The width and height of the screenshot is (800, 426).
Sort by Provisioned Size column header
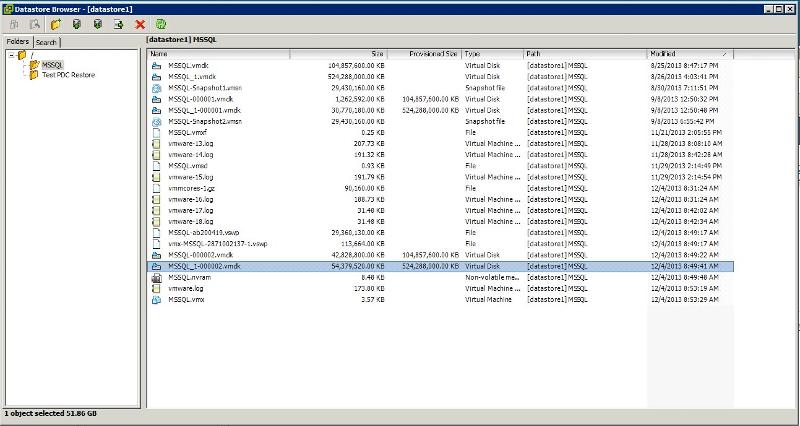point(424,54)
